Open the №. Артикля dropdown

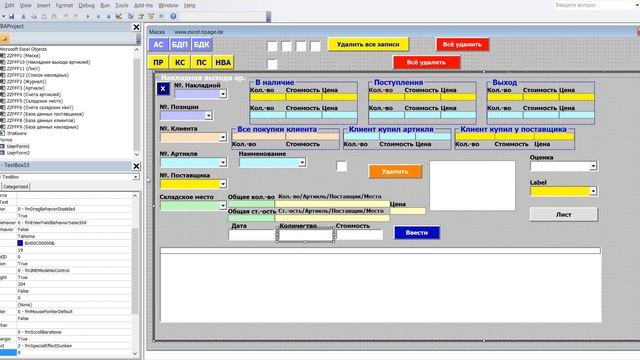pyautogui.click(x=223, y=162)
